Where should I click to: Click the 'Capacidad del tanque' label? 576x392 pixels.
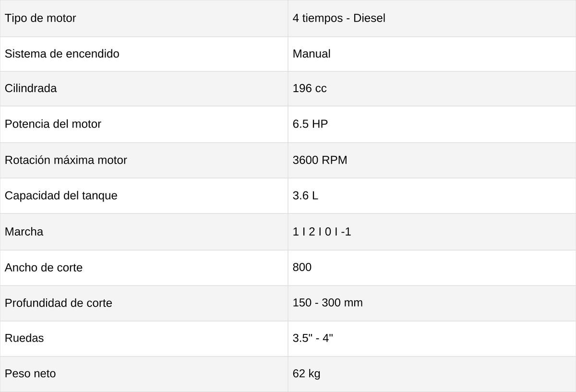point(61,196)
